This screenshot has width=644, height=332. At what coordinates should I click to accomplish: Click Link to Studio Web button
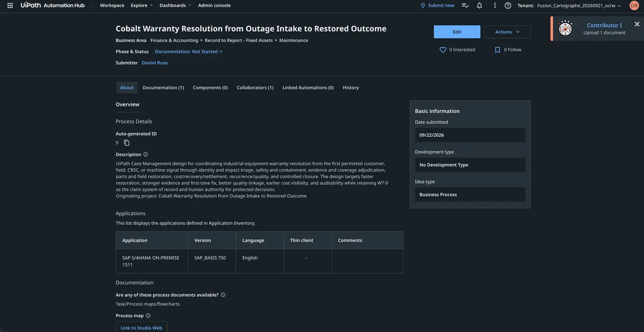(142, 328)
